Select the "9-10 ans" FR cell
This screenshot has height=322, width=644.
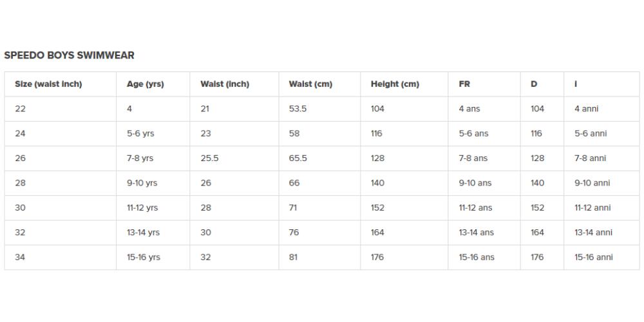click(475, 183)
